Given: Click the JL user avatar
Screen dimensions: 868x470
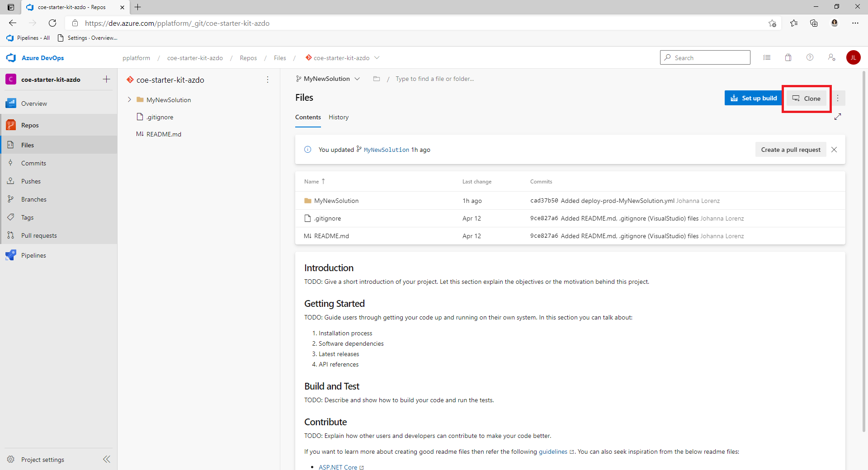Looking at the screenshot, I should pos(854,57).
